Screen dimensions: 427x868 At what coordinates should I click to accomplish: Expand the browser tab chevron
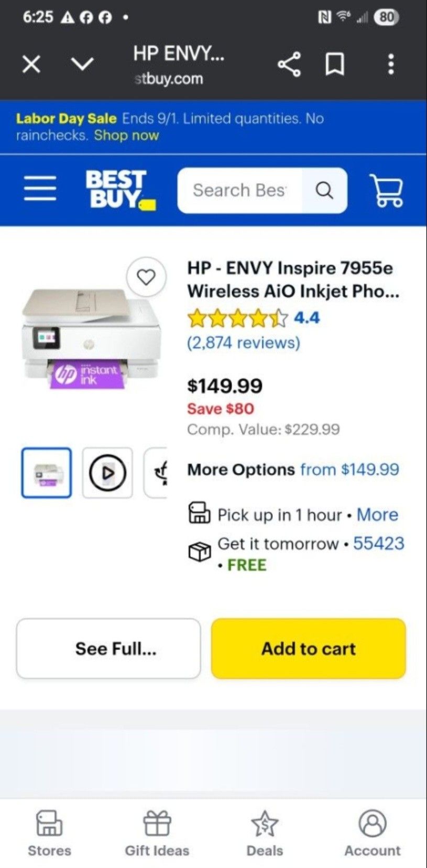click(x=82, y=64)
